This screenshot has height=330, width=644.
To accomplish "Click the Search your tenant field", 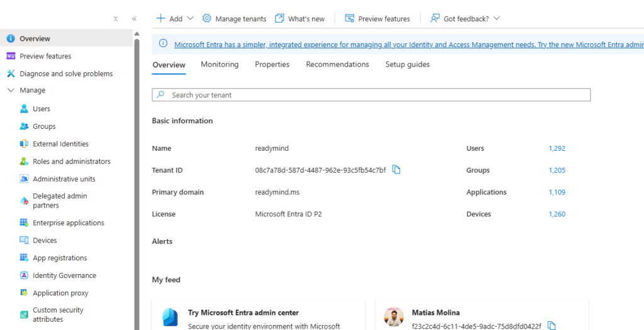I will (371, 95).
